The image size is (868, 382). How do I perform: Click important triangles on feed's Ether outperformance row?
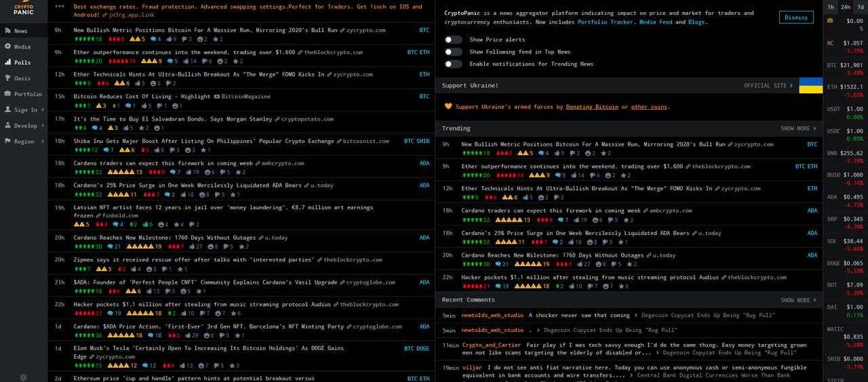tap(151, 61)
